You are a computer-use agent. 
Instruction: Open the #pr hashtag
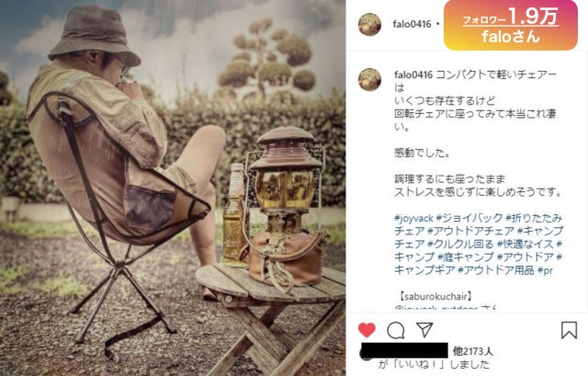point(545,270)
